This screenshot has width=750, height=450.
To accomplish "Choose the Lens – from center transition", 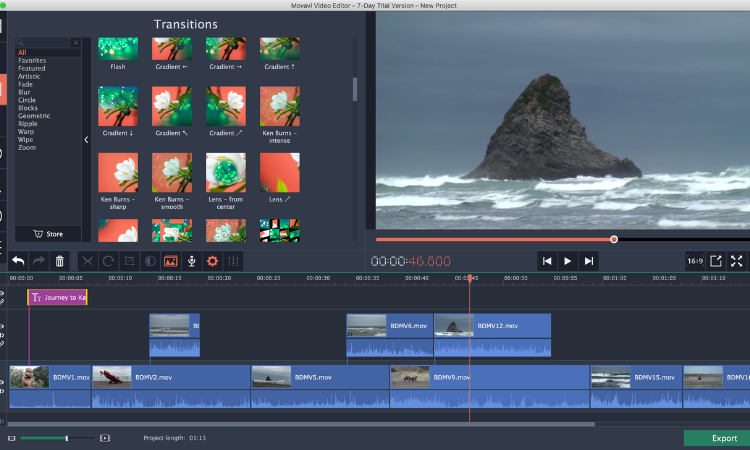I will pyautogui.click(x=226, y=173).
